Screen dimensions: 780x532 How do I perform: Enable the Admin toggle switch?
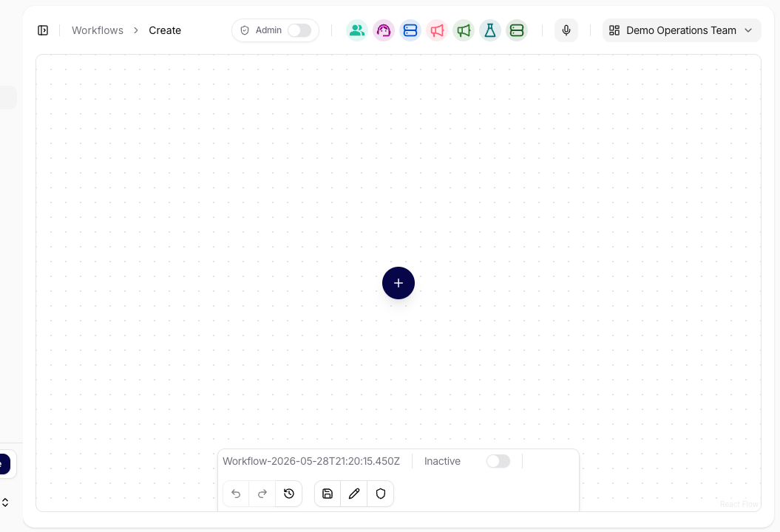[x=299, y=30]
